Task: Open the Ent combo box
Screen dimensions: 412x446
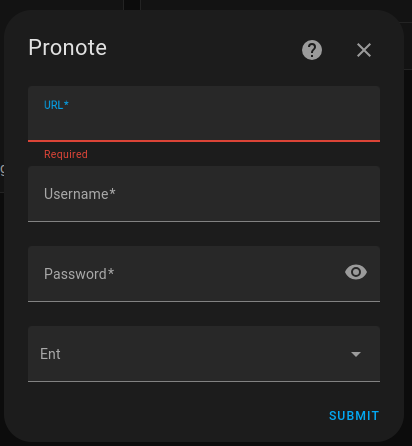Action: (x=204, y=354)
